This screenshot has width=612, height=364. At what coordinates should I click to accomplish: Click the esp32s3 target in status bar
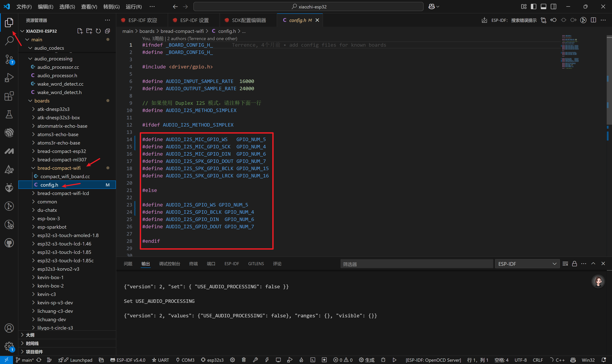[212, 360]
